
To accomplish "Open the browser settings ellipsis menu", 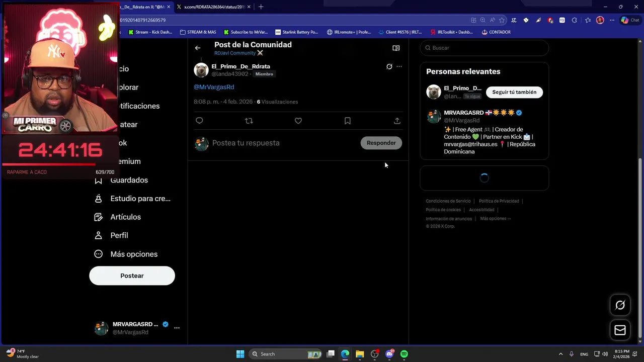I will click(x=612, y=20).
